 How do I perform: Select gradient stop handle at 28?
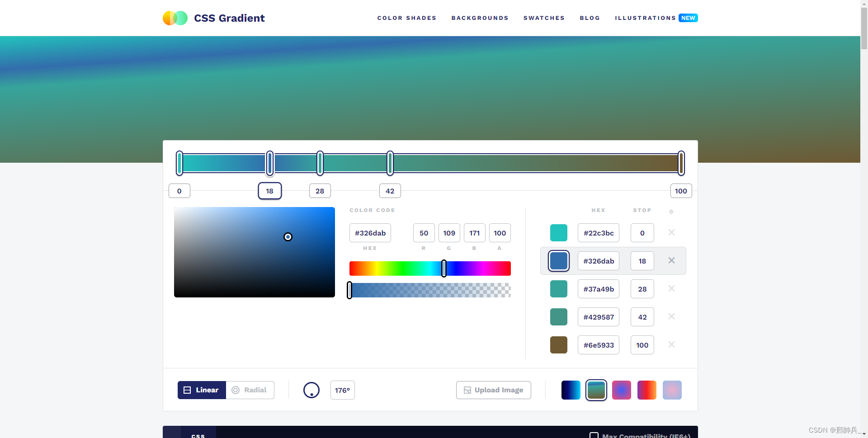click(x=320, y=163)
